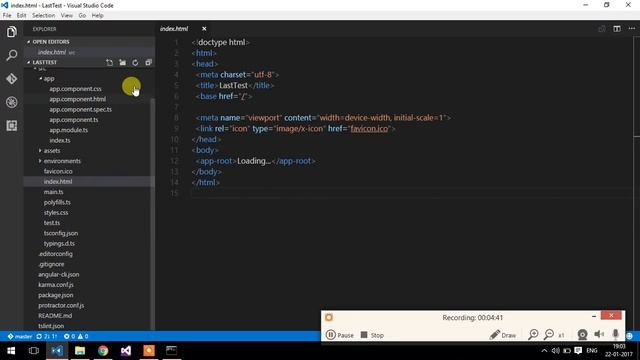Open app.module.ts file
Viewport: 640px width, 360px height.
(x=69, y=130)
